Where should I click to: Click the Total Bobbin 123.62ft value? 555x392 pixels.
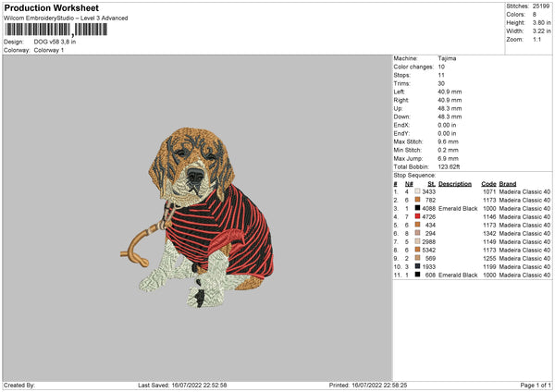450,165
